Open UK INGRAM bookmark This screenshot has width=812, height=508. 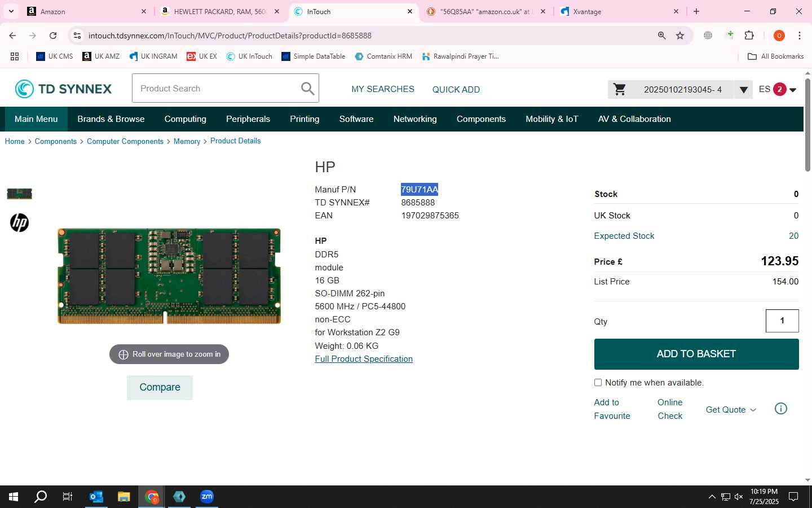point(153,56)
